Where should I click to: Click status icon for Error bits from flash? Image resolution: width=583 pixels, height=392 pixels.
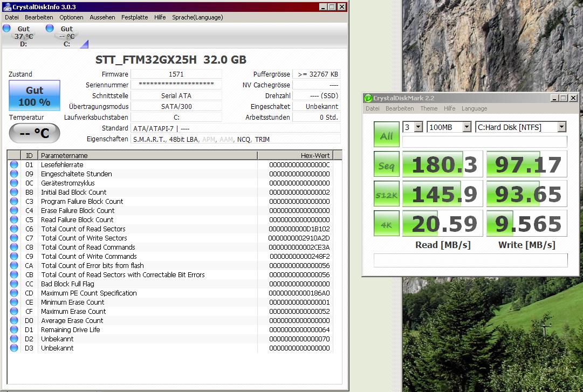(14, 265)
